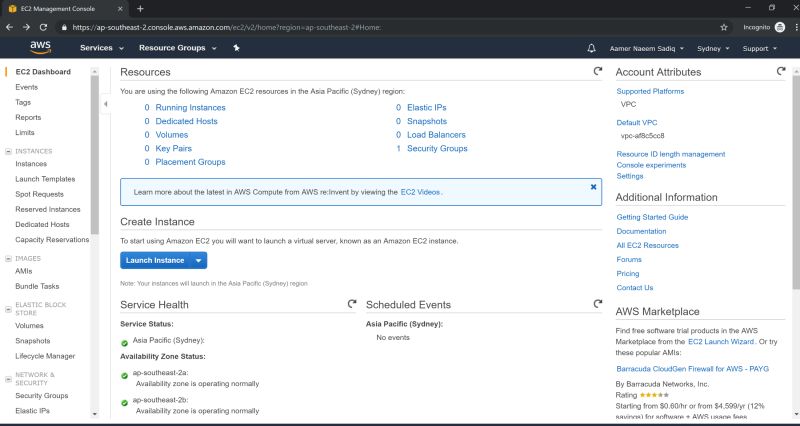Viewport: 800px width, 426px height.
Task: Go back in browser history
Action: pyautogui.click(x=9, y=28)
